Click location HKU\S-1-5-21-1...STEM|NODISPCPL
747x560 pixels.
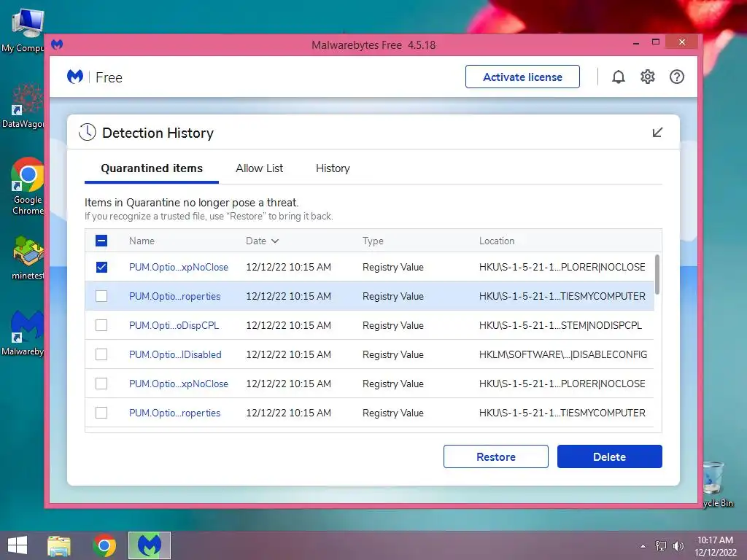[560, 325]
